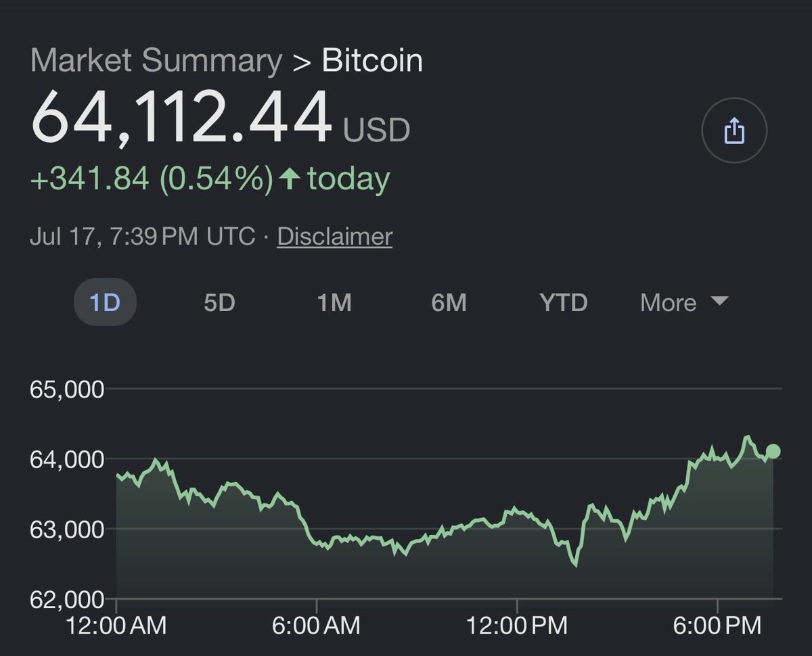Switch to the 6M chart range
This screenshot has height=656, width=812.
click(x=449, y=302)
